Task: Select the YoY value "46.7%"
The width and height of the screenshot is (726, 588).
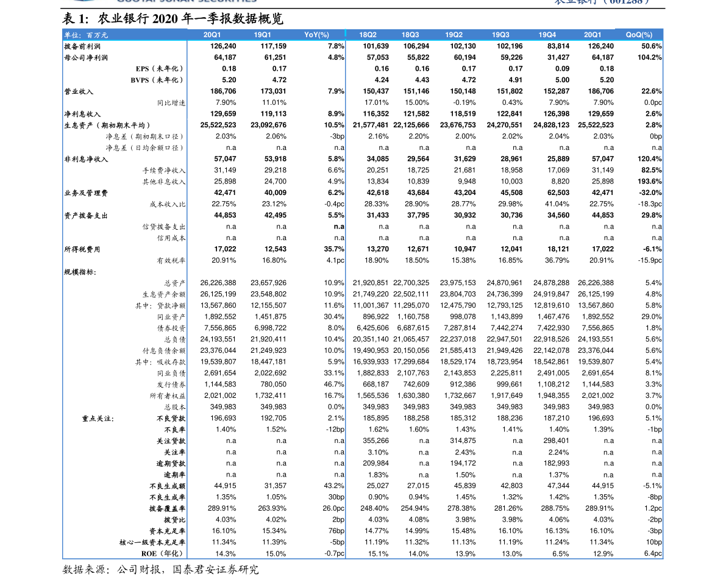Action: 334,384
